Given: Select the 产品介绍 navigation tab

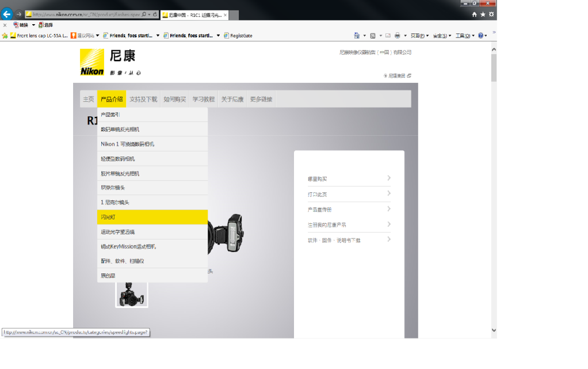Looking at the screenshot, I should click(112, 99).
